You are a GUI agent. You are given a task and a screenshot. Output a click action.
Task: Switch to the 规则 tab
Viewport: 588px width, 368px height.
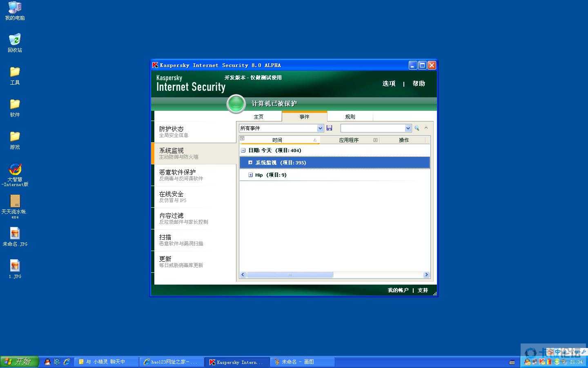click(350, 117)
